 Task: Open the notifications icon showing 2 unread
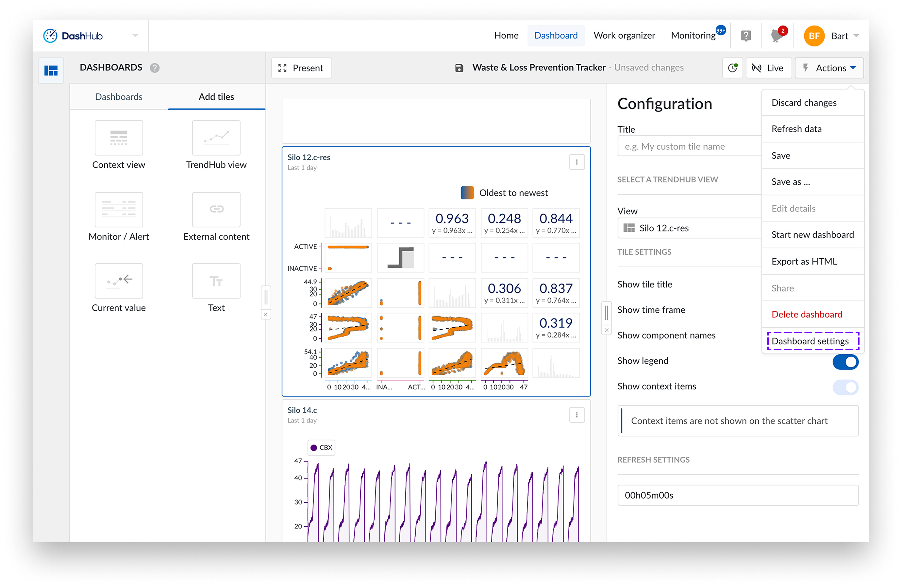(x=777, y=35)
